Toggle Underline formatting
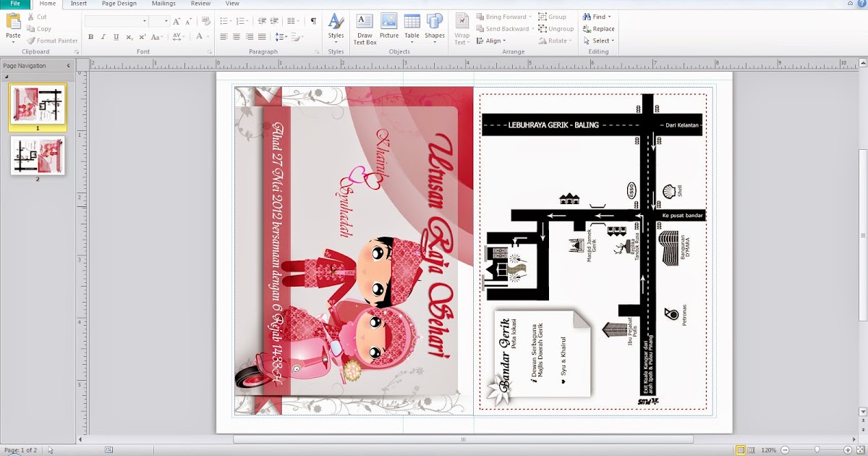The height and width of the screenshot is (456, 868). click(115, 37)
